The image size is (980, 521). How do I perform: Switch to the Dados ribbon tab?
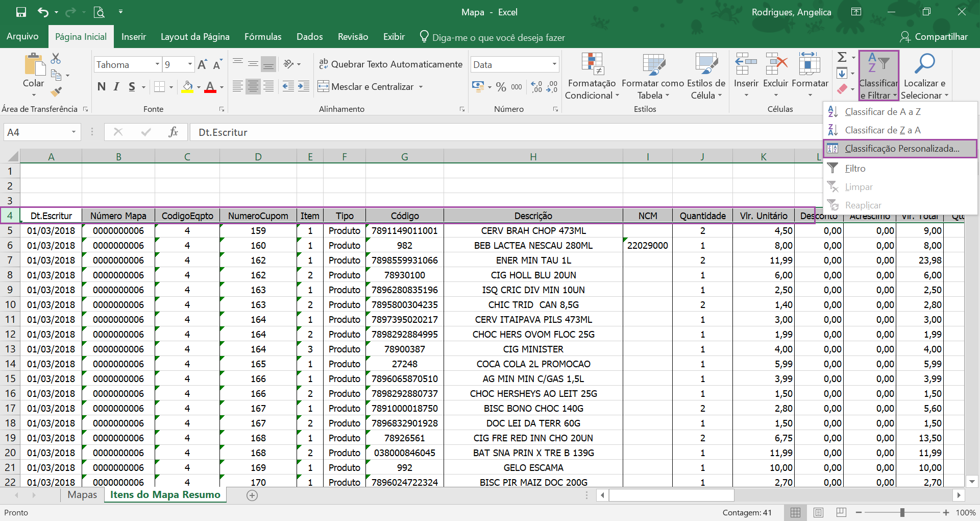pyautogui.click(x=310, y=37)
